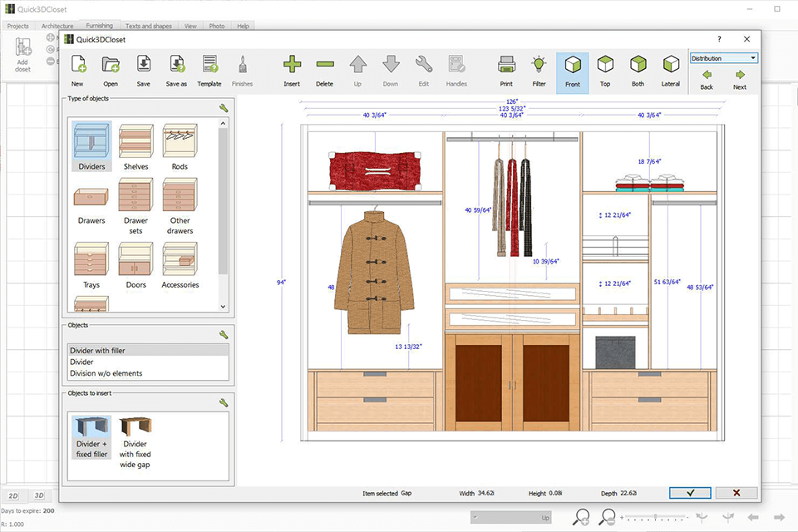The width and height of the screenshot is (798, 532).
Task: Click the Save icon in toolbar
Action: pyautogui.click(x=143, y=66)
